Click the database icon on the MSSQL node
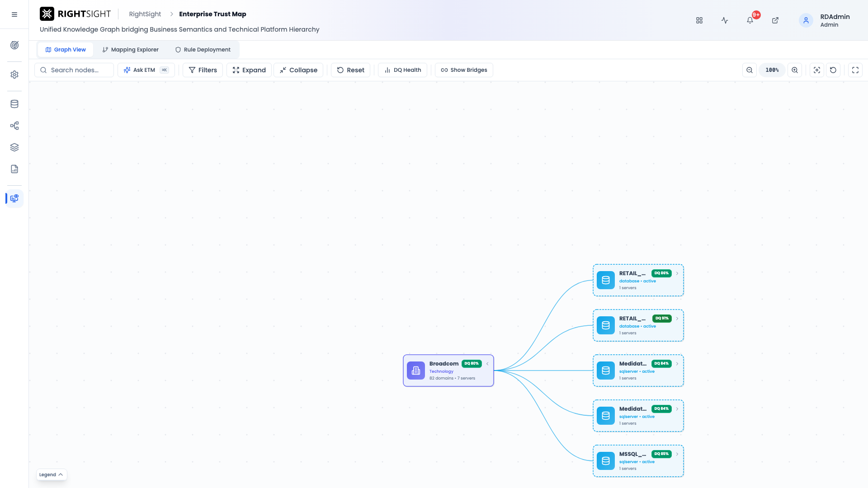Image resolution: width=868 pixels, height=488 pixels. point(606,461)
